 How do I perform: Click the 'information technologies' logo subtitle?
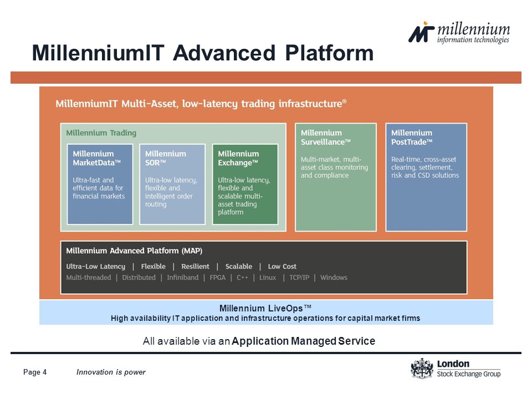[x=473, y=40]
